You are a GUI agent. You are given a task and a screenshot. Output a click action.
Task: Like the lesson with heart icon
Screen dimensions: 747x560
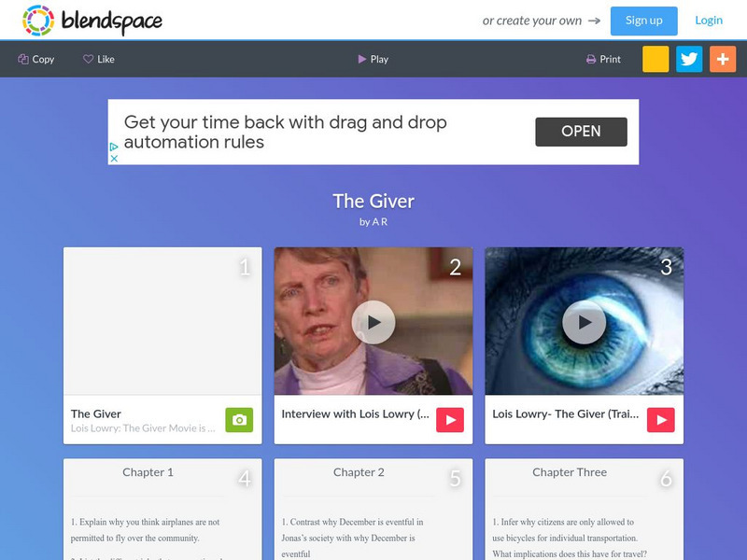pos(99,59)
